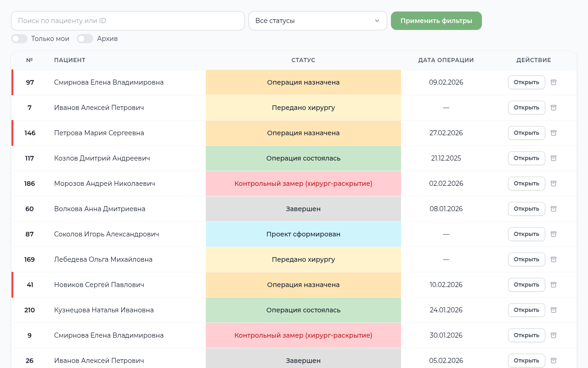Turn on the Архив toggle
This screenshot has width=588, height=368.
pyautogui.click(x=85, y=39)
